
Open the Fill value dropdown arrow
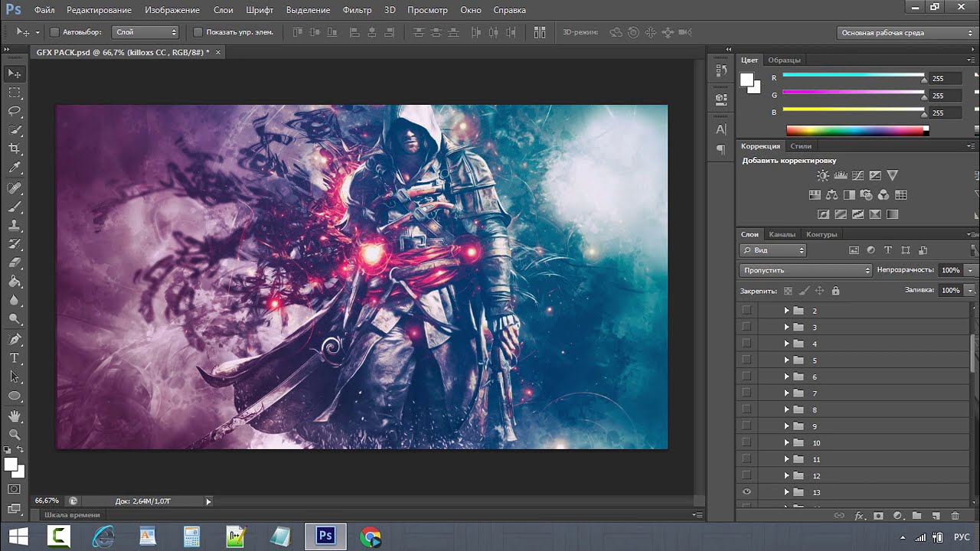[x=971, y=290]
